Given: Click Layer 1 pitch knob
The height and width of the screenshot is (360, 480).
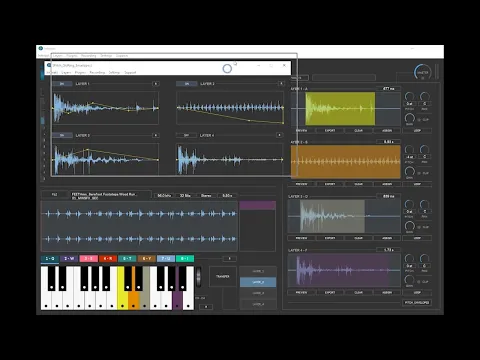Looking at the screenshot, I should (409, 97).
